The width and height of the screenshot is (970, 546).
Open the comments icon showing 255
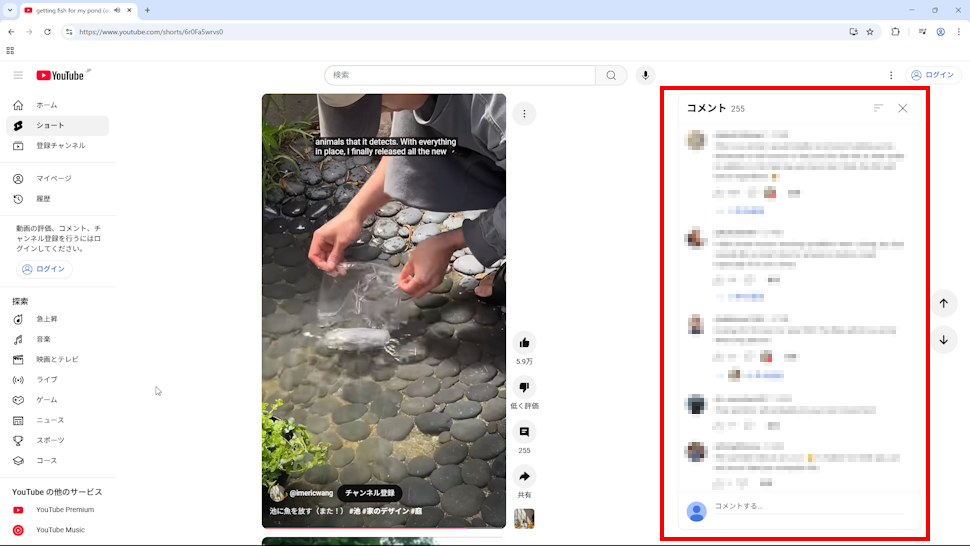point(524,432)
